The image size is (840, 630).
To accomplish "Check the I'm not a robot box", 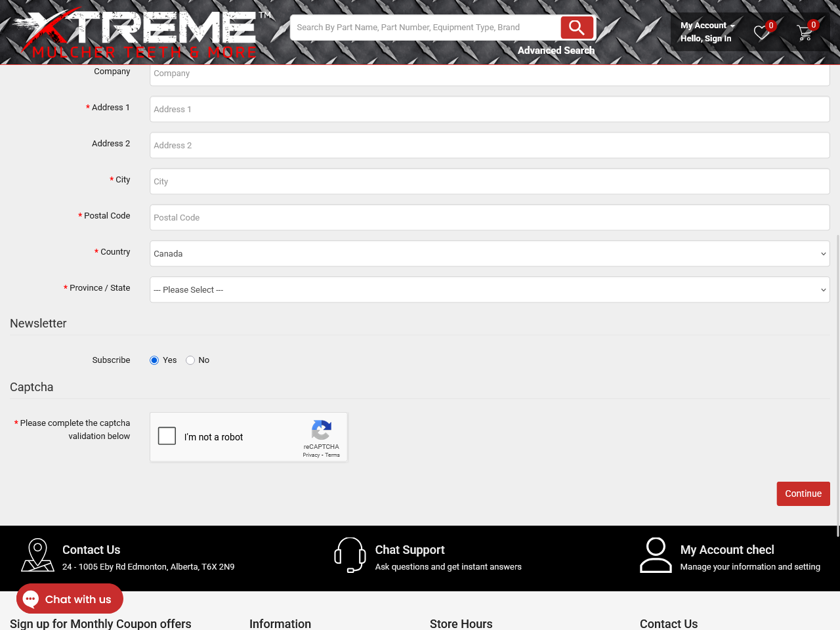I will [x=167, y=436].
